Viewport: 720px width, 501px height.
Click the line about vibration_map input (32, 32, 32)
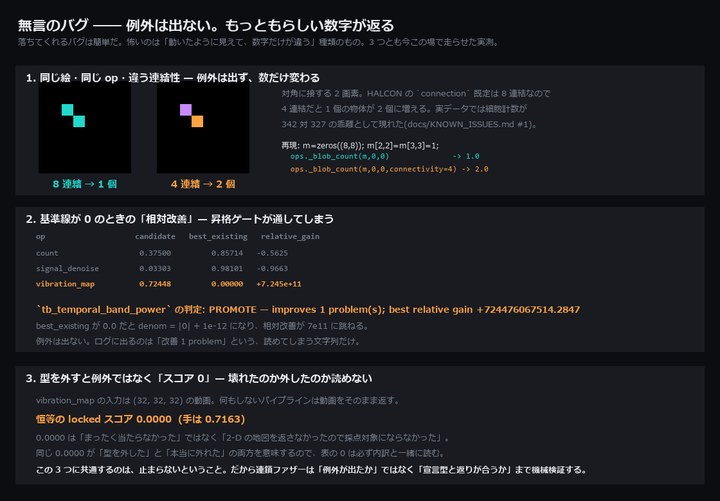click(218, 400)
